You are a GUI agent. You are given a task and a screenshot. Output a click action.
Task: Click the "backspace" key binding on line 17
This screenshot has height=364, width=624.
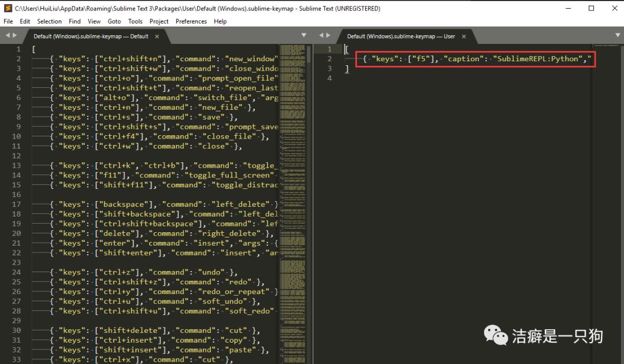pos(124,205)
